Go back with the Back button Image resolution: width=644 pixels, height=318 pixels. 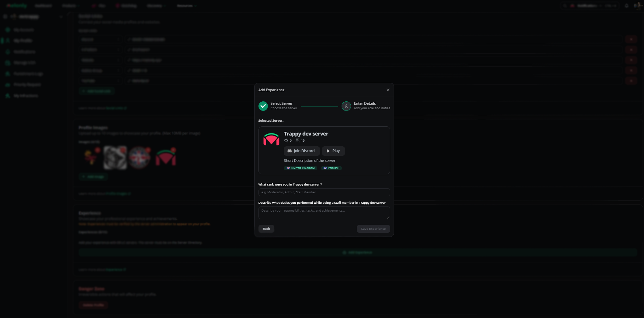[266, 229]
